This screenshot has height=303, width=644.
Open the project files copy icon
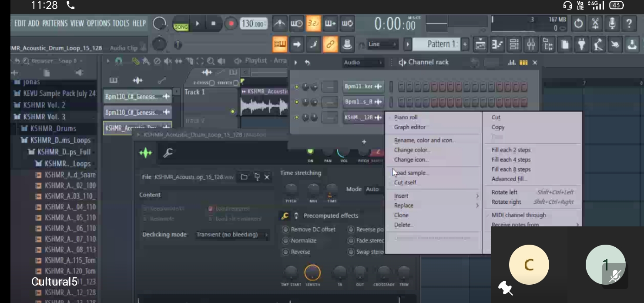point(565,44)
